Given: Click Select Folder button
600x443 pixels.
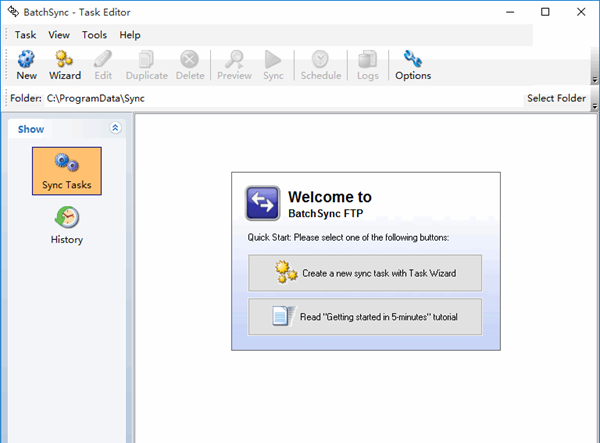Looking at the screenshot, I should 556,98.
